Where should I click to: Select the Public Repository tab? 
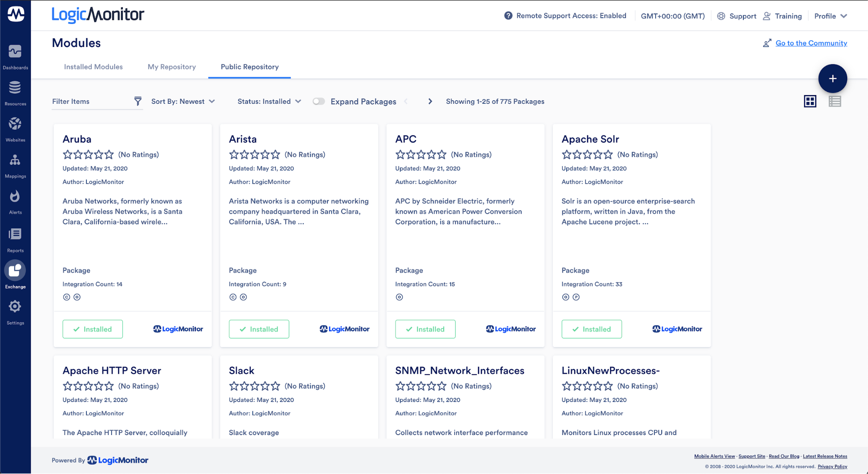[x=250, y=67]
